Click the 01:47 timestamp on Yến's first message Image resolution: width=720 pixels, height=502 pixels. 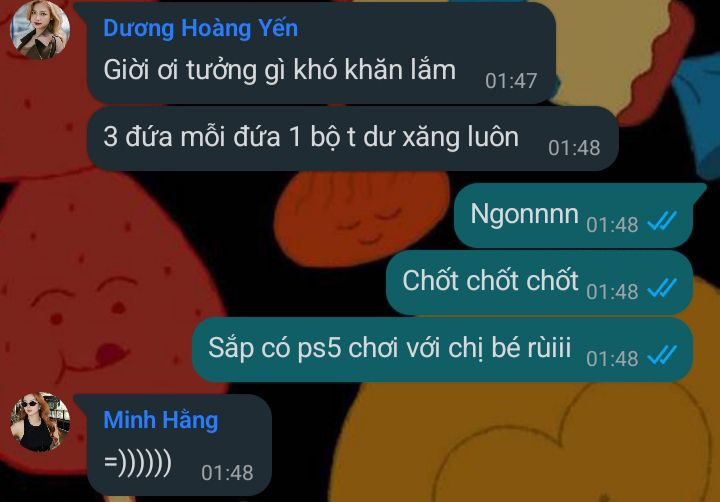[x=511, y=81]
